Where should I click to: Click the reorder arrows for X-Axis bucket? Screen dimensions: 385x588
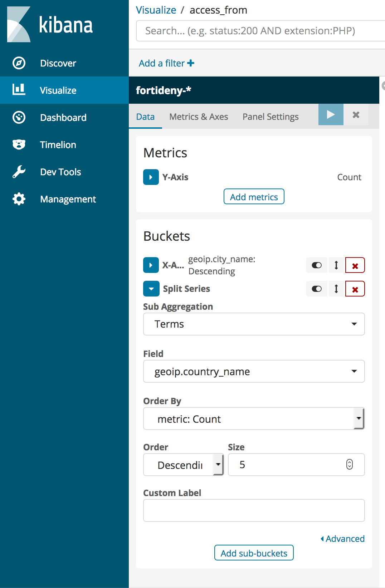click(x=336, y=265)
